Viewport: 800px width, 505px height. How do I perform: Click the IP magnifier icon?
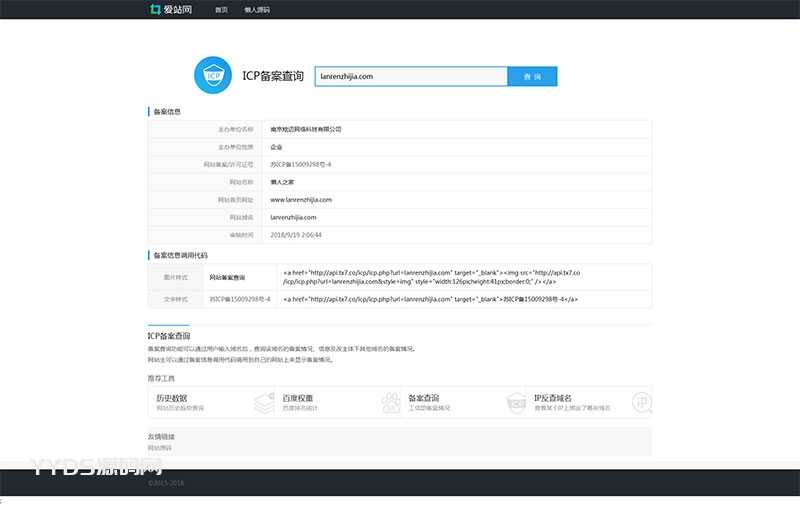click(642, 403)
